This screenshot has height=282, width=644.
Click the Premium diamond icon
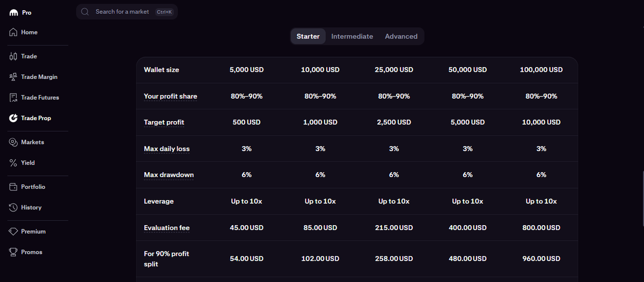(13, 231)
